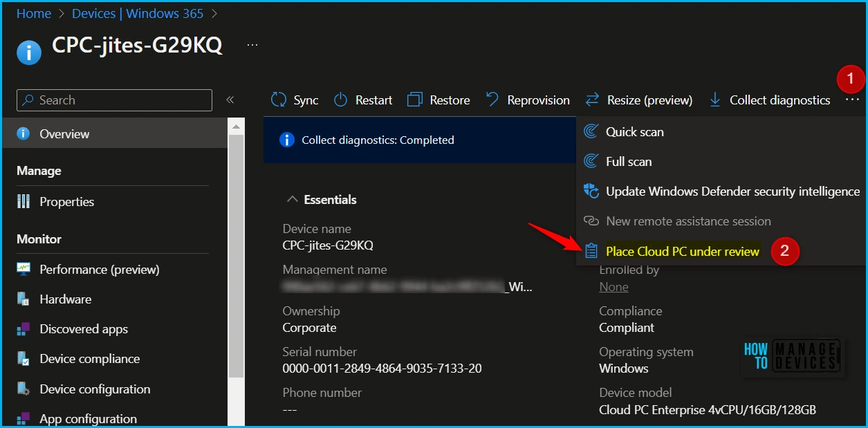Click the Operating system value Windows
The width and height of the screenshot is (868, 428).
pos(624,369)
